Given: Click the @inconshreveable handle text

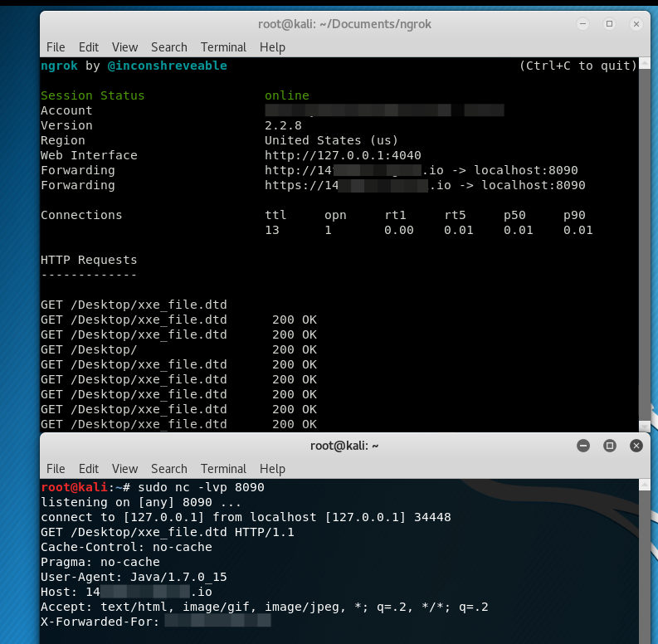Looking at the screenshot, I should point(167,66).
